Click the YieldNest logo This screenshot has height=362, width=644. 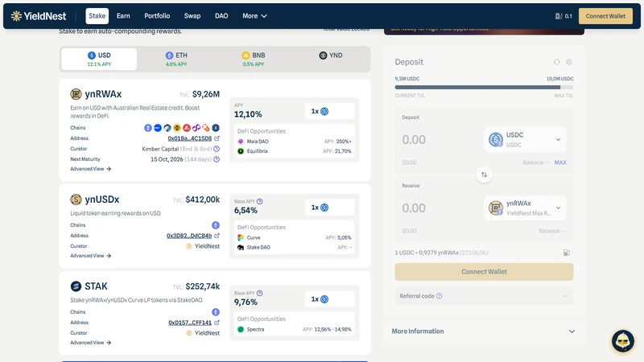coord(39,16)
